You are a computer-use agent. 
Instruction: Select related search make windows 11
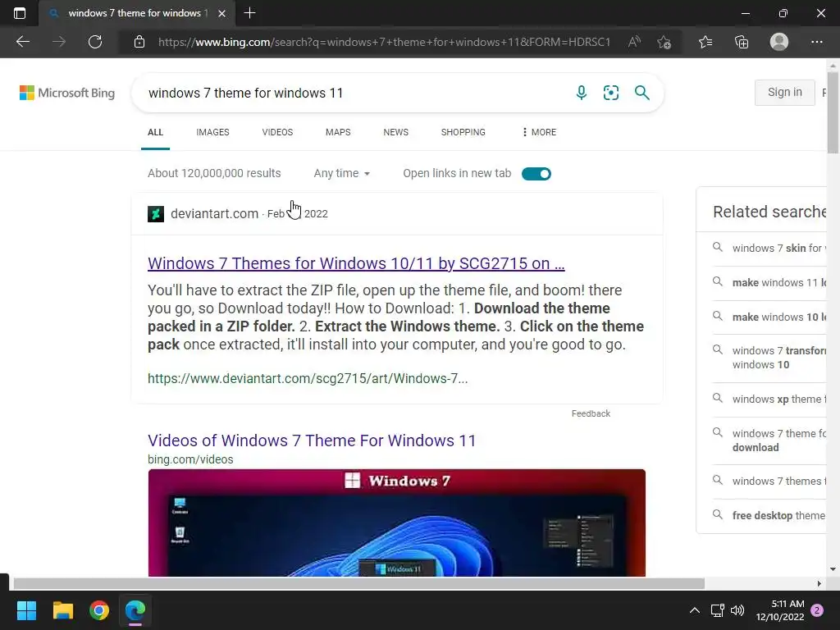[769, 282]
